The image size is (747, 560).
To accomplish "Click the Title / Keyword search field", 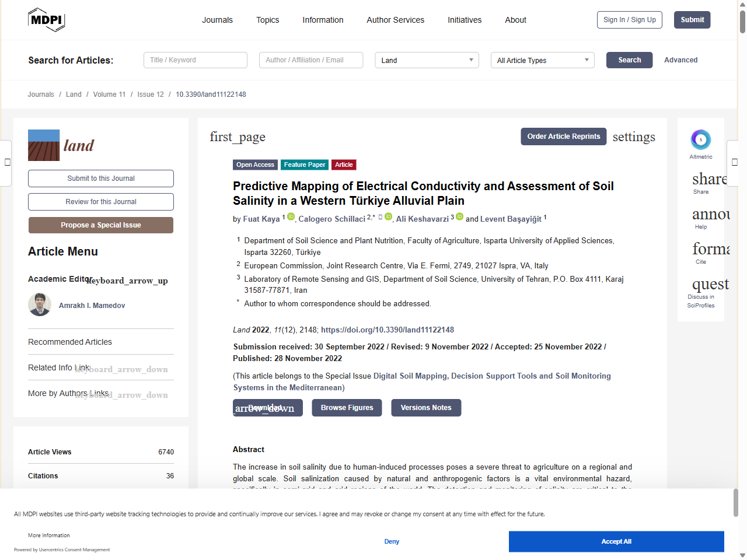I will [x=196, y=60].
